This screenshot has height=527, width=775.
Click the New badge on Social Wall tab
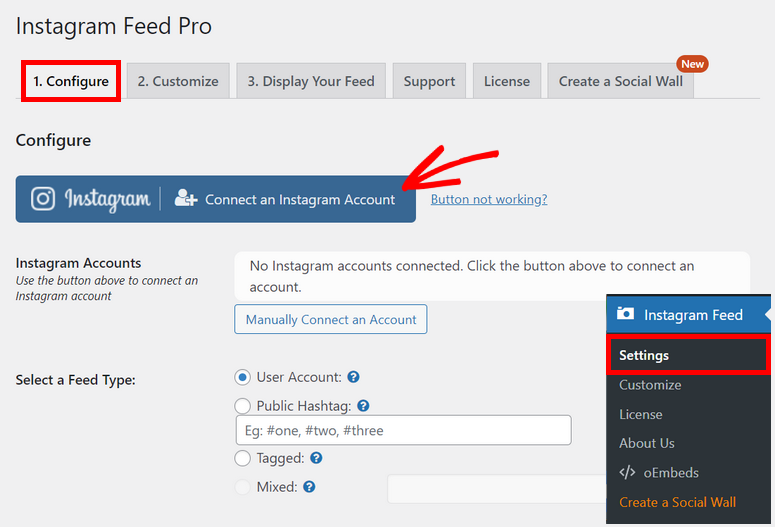tap(692, 64)
